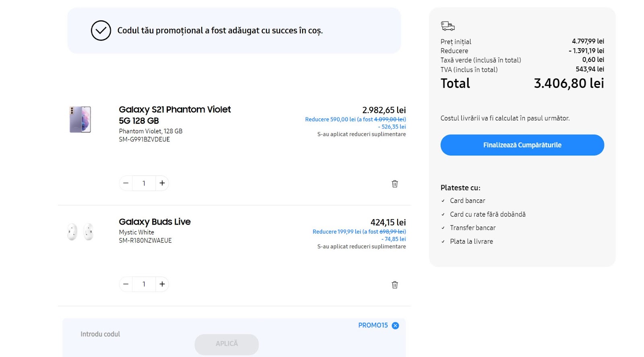Increase Galaxy Buds Live quantity with plus
Screen dimensions: 644x357
click(x=162, y=284)
